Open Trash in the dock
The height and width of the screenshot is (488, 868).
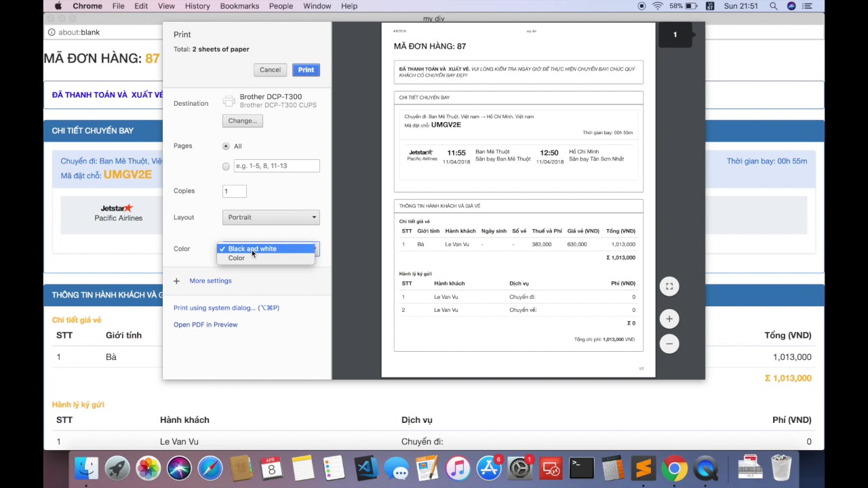[x=782, y=468]
